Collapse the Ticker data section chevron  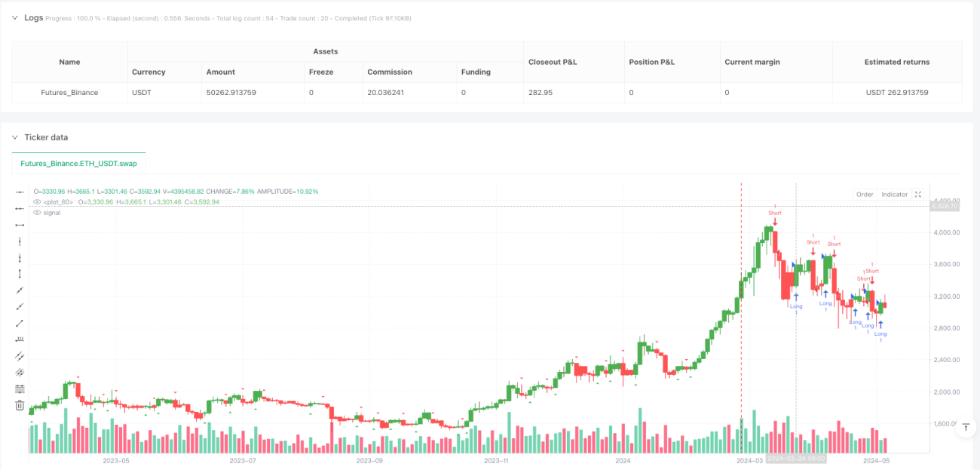15,137
